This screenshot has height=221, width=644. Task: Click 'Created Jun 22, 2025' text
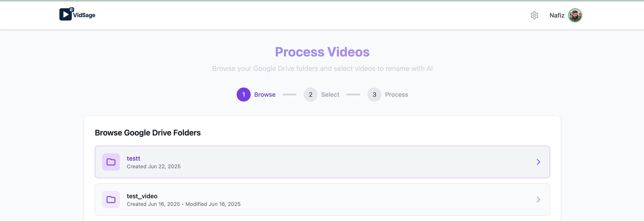pyautogui.click(x=154, y=166)
